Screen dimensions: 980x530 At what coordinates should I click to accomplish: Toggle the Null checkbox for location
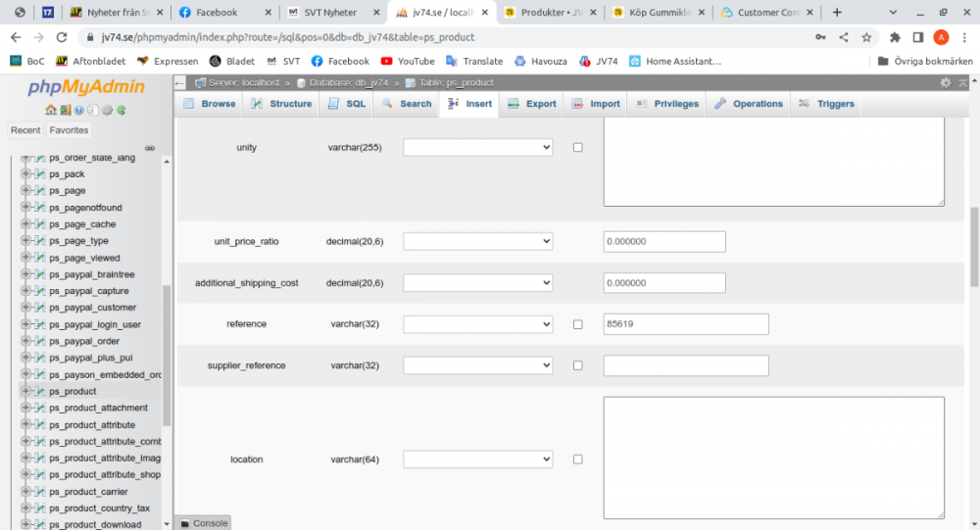pyautogui.click(x=577, y=459)
